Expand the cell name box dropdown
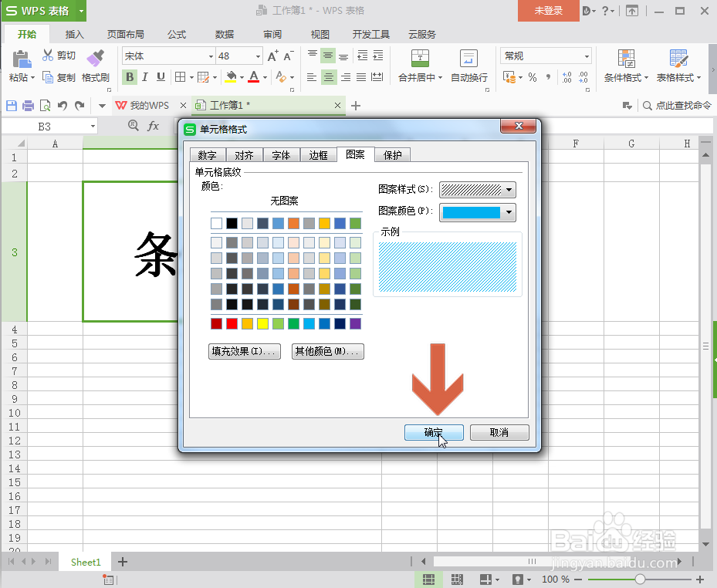The width and height of the screenshot is (717, 588). (93, 127)
